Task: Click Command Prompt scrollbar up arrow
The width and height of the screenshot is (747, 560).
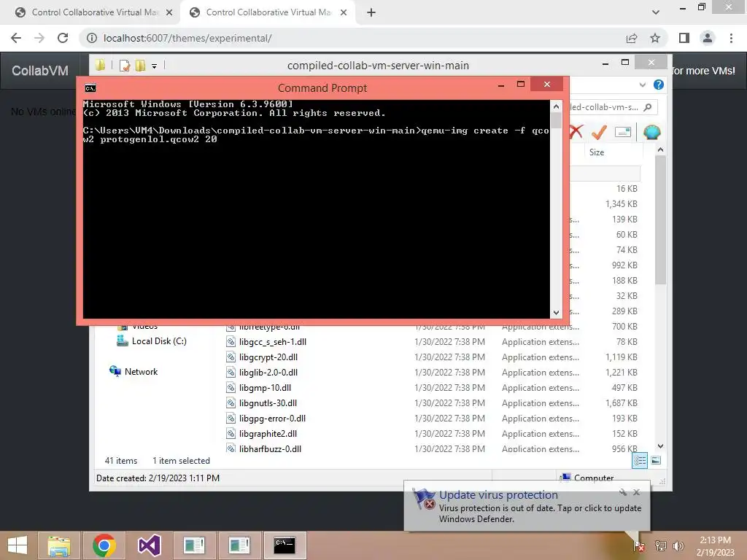Action: click(x=556, y=106)
